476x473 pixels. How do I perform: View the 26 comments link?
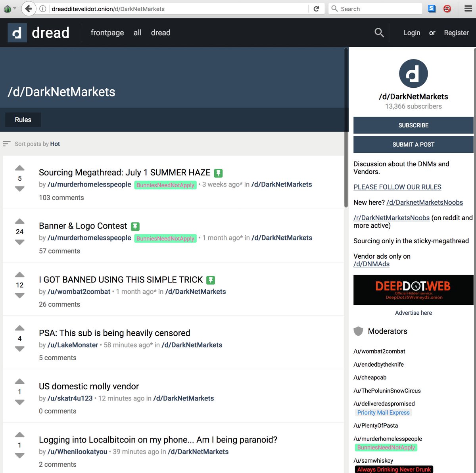tap(59, 304)
